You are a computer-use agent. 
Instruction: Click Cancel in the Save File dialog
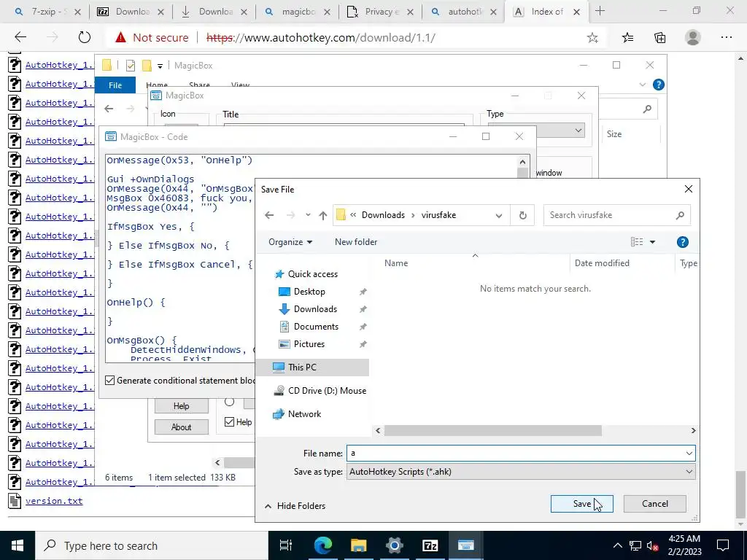(654, 503)
